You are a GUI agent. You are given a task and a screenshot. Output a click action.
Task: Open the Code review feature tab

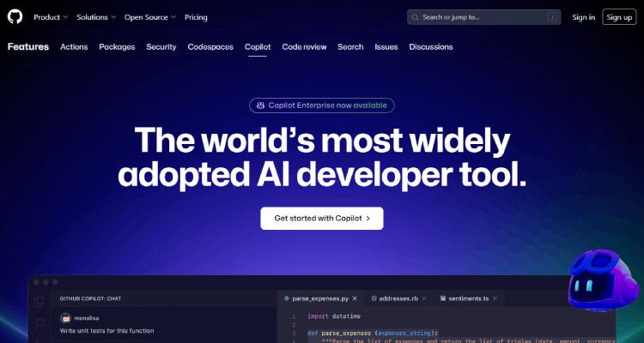[304, 47]
